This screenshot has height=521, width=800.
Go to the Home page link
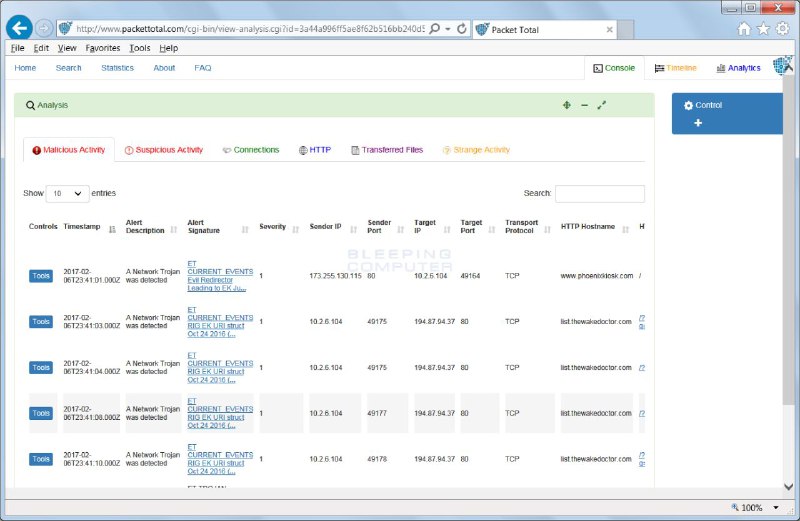point(25,68)
